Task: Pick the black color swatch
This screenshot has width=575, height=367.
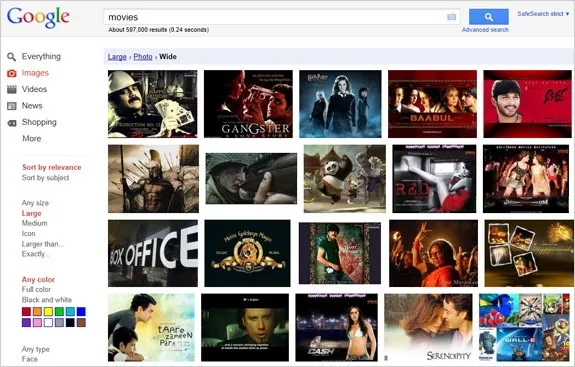Action: coord(70,323)
